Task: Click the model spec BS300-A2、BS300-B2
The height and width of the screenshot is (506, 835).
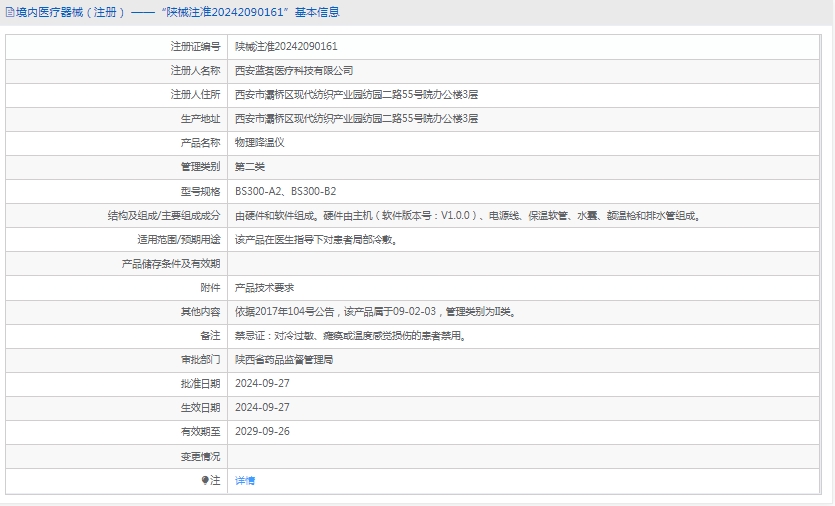Action: click(x=285, y=191)
